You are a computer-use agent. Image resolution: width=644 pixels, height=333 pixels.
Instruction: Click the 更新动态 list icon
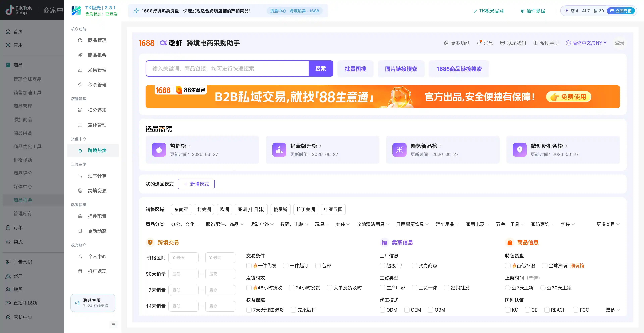(x=80, y=231)
